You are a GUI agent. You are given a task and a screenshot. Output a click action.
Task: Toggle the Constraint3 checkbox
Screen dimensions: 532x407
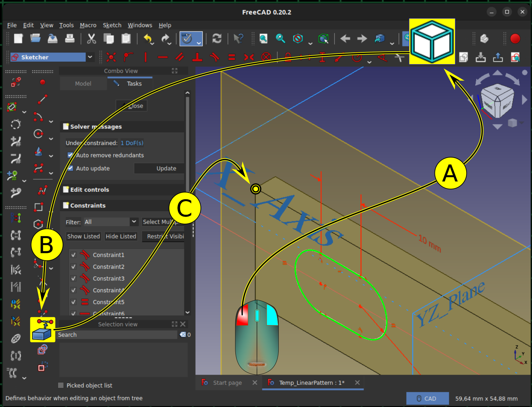pyautogui.click(x=74, y=279)
